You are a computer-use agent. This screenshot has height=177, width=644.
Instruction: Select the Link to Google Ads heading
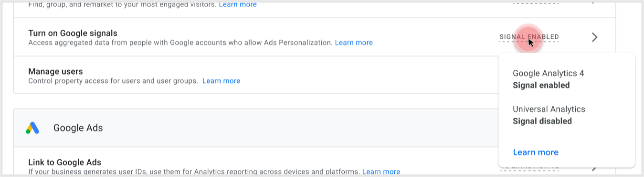click(64, 162)
